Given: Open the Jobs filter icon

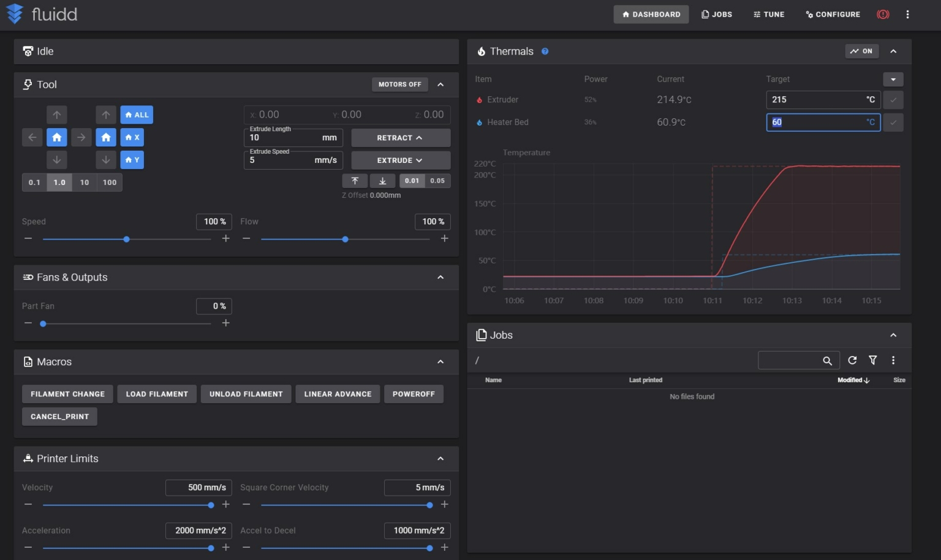Looking at the screenshot, I should tap(873, 360).
